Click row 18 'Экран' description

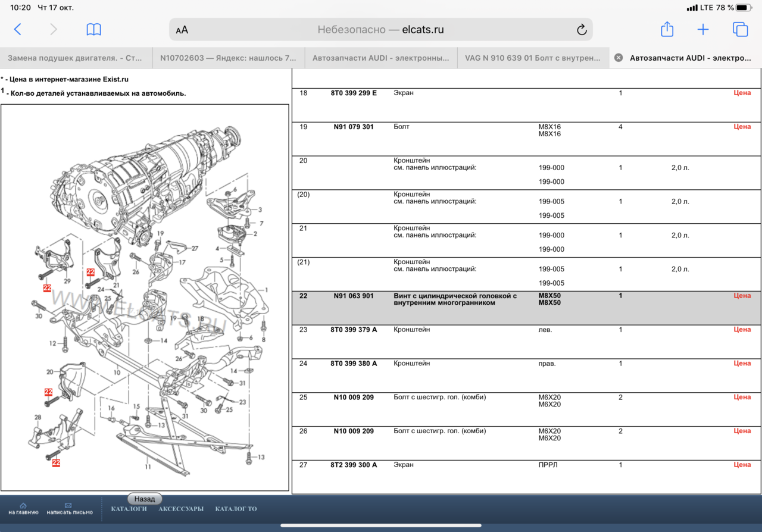pos(404,93)
